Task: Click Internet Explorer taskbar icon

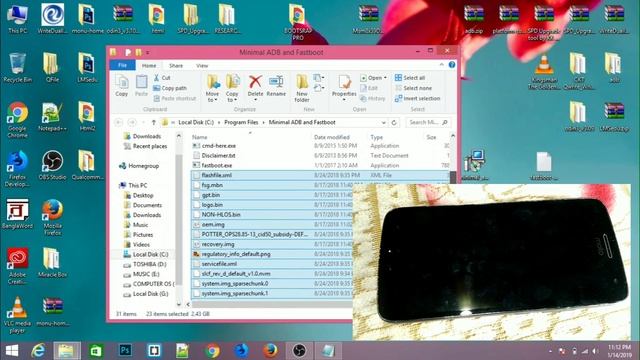Action: coord(38,351)
